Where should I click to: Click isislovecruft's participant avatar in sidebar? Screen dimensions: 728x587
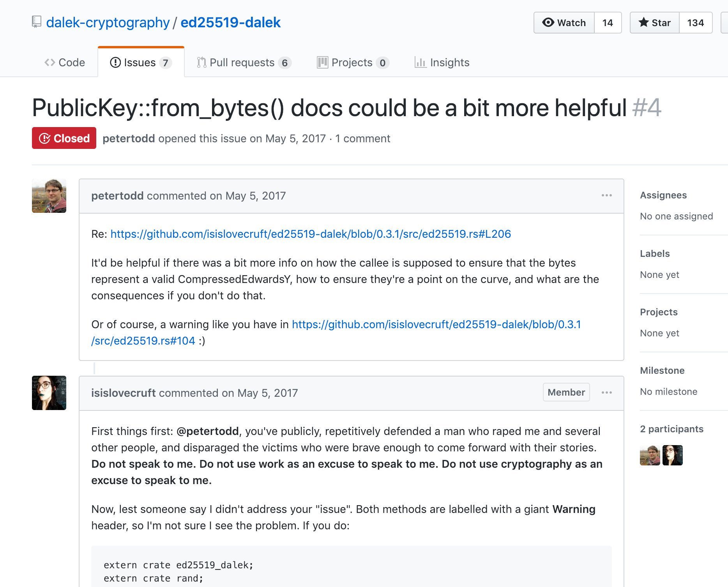(x=672, y=455)
